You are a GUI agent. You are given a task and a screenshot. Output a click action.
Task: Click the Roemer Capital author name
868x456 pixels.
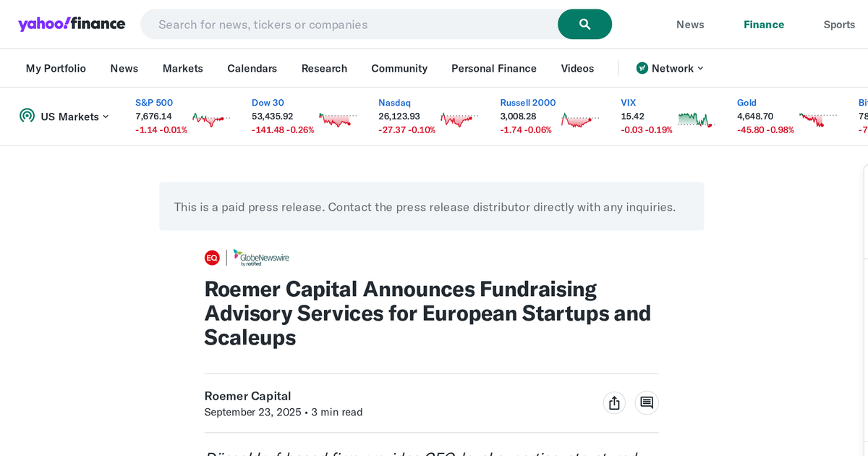pos(247,396)
